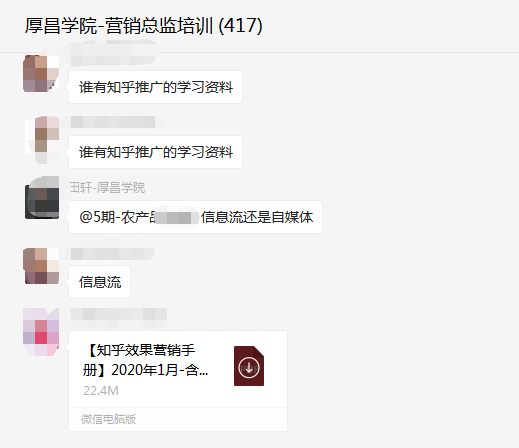
Task: Click the @5期-农产品 mention message
Action: point(195,217)
